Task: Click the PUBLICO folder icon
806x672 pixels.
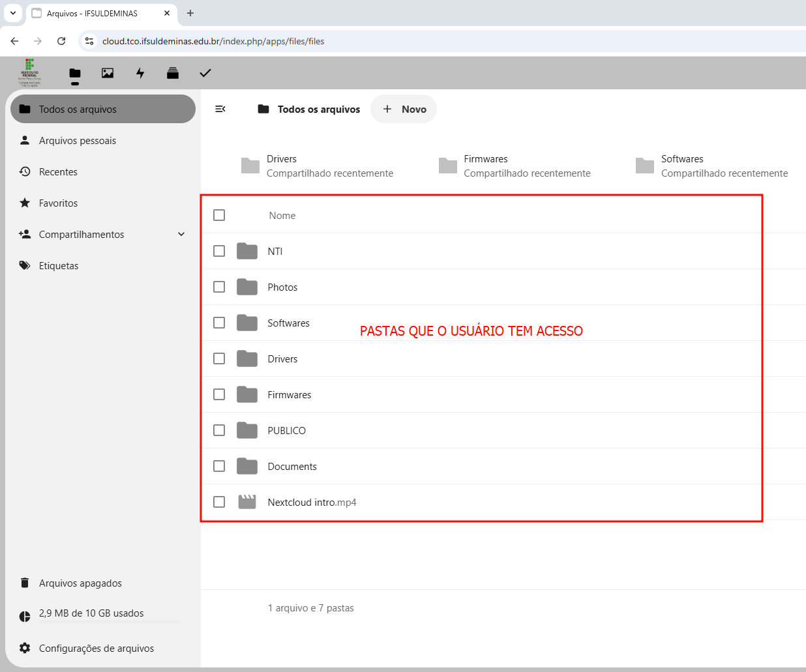Action: 247,430
